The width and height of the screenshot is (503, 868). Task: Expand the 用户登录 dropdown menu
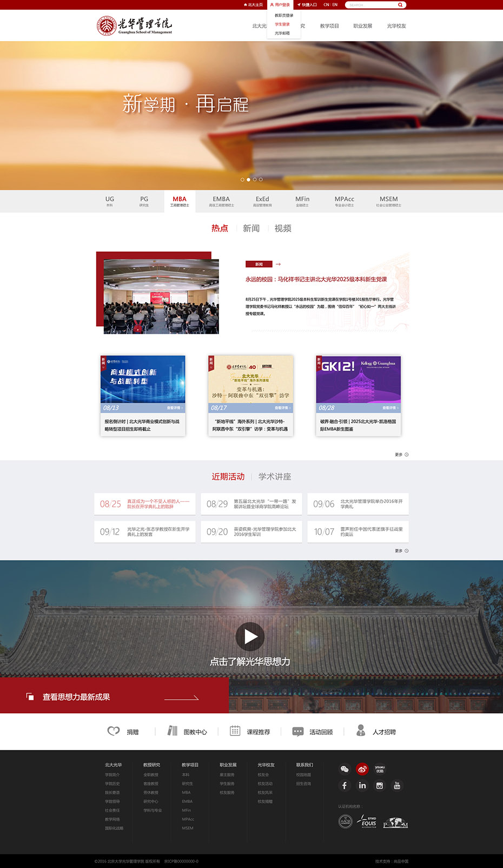tap(280, 5)
